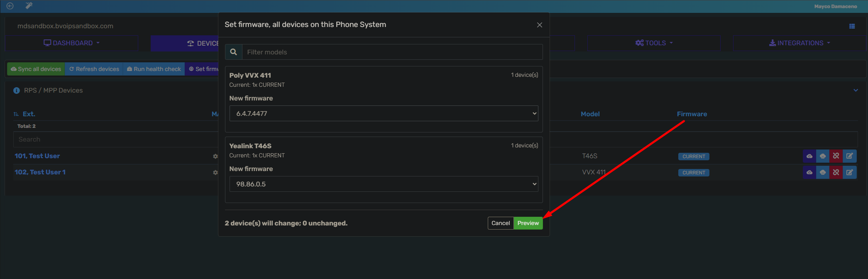868x279 pixels.
Task: Open Yealink T46S firmware dropdown
Action: point(384,184)
